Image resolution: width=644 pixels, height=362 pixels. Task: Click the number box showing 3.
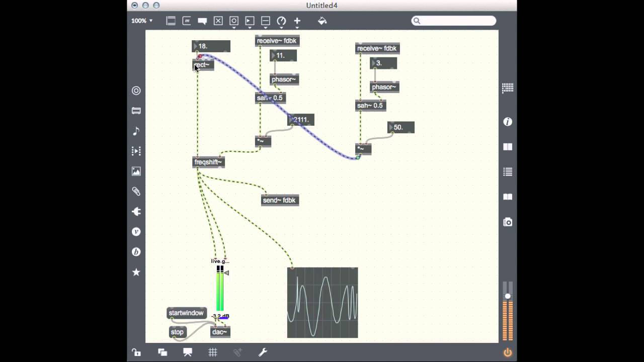pyautogui.click(x=383, y=63)
